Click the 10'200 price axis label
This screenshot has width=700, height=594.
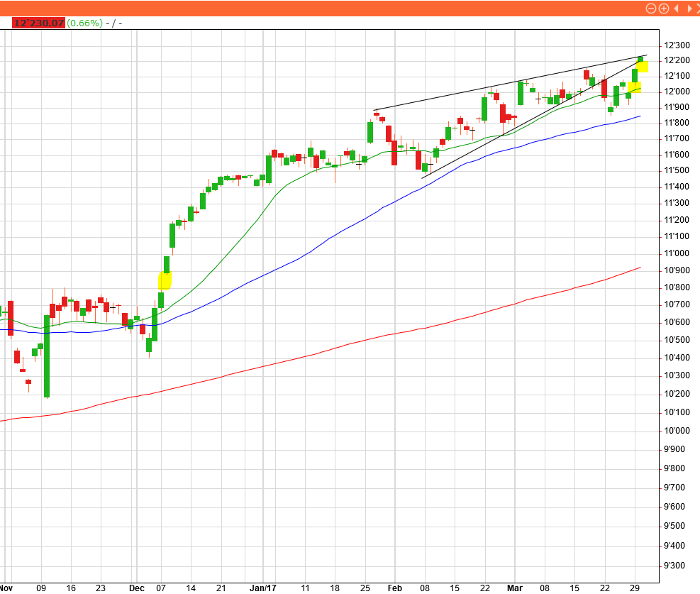click(x=677, y=394)
